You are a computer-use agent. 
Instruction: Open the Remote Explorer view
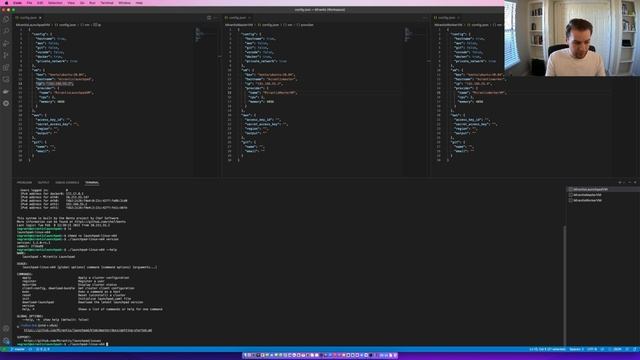[6, 79]
